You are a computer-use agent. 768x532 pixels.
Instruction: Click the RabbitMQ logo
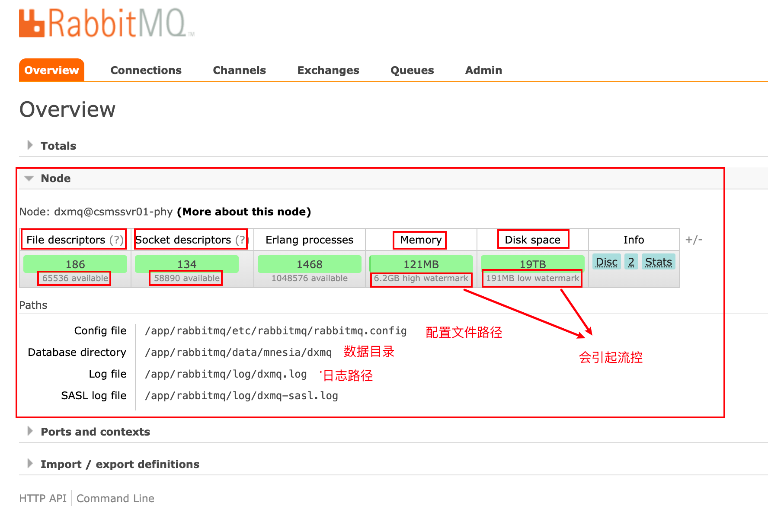click(106, 23)
